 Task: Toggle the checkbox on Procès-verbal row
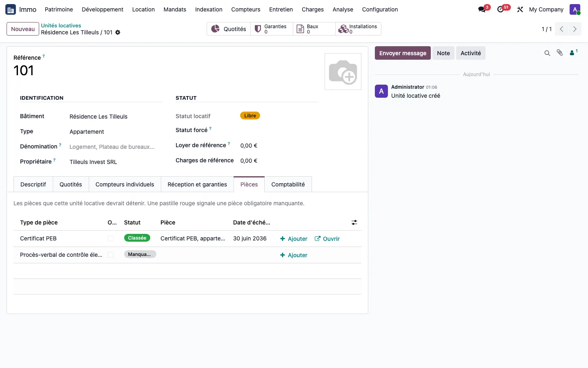tap(111, 255)
